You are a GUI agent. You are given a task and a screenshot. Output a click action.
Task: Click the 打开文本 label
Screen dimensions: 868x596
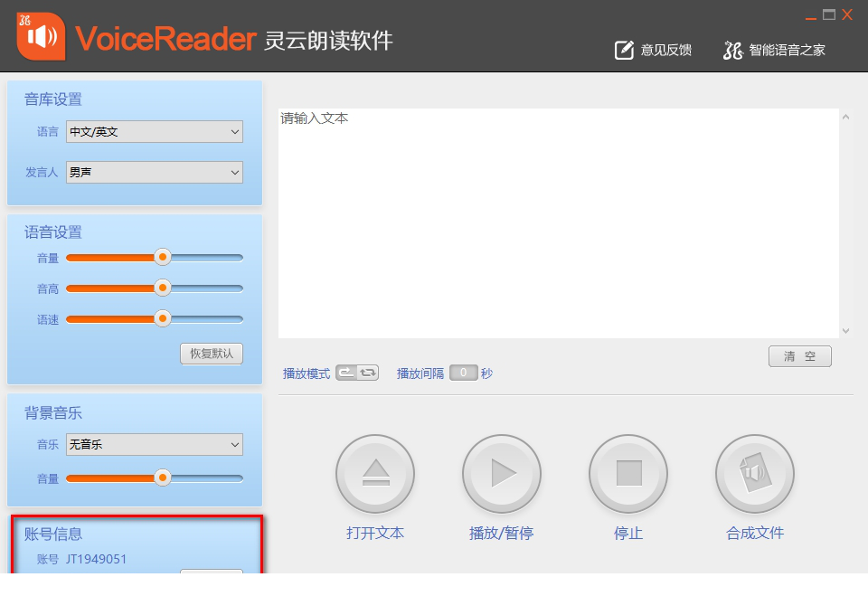[x=375, y=533]
